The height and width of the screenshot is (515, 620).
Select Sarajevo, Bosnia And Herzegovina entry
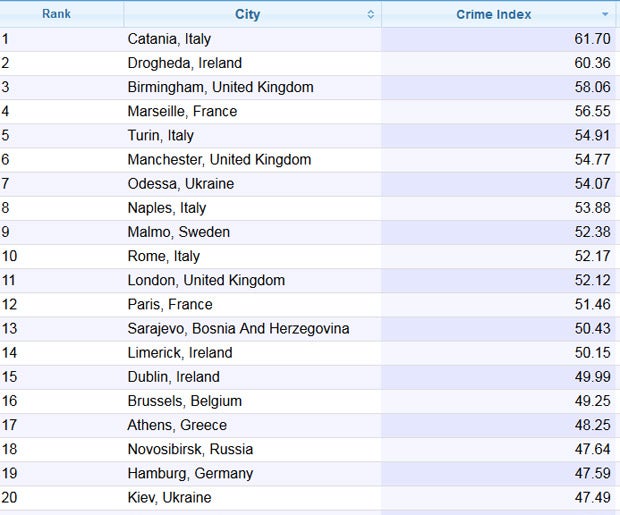pos(238,328)
